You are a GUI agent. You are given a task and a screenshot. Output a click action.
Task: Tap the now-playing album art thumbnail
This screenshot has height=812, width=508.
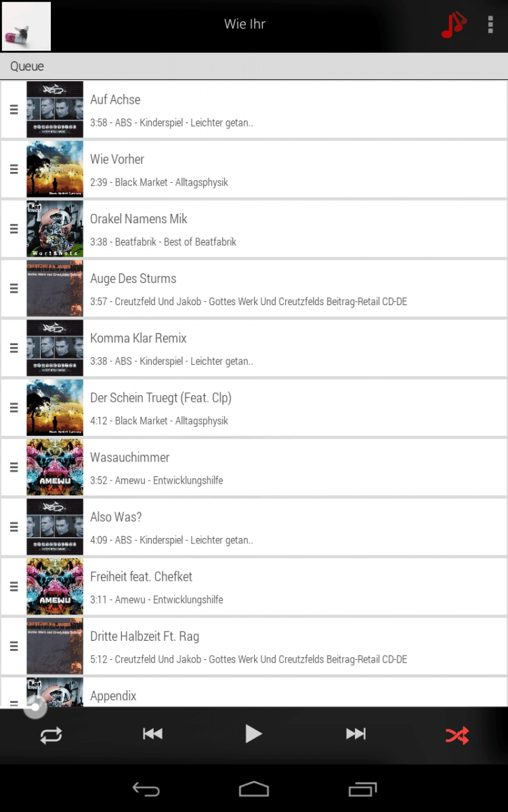(26, 26)
